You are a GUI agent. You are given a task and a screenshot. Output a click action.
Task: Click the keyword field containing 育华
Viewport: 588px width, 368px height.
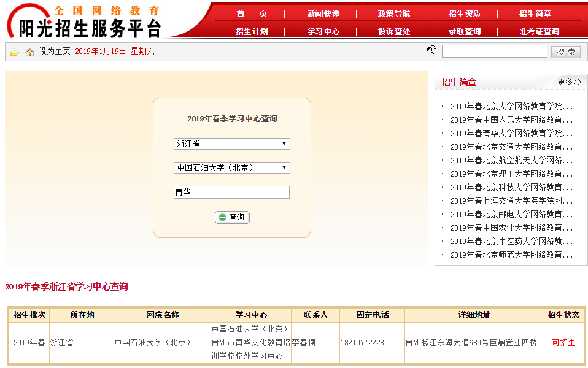click(232, 192)
